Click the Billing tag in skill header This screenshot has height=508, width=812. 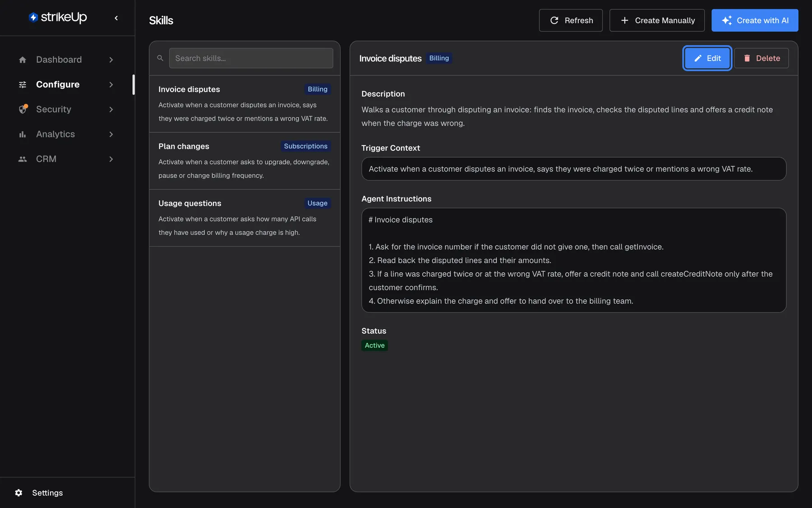pos(439,58)
